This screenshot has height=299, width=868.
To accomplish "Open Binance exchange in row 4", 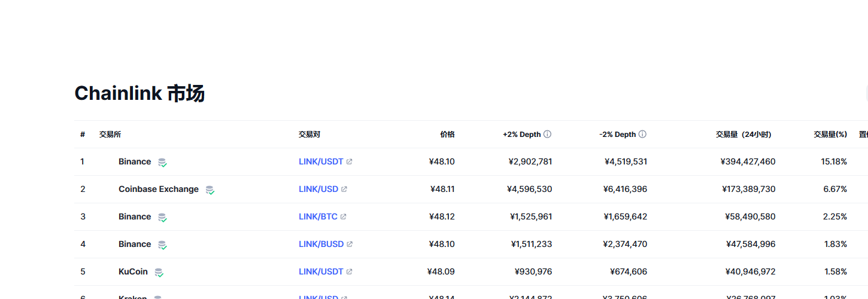I will pos(135,244).
